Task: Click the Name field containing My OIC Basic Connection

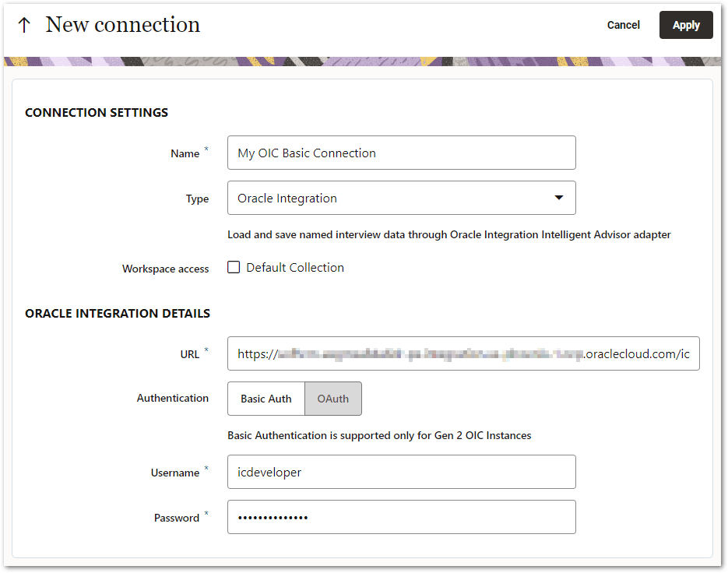Action: (x=401, y=153)
